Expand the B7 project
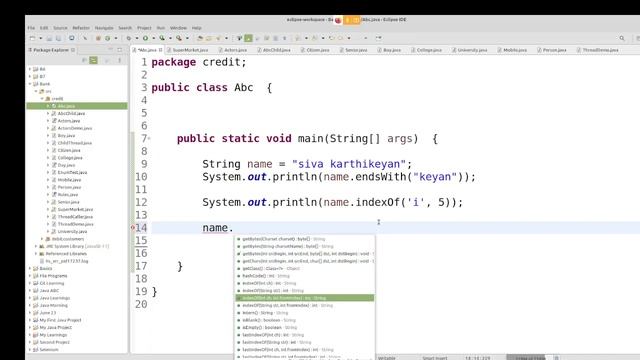Screen dimensions: 640x360 coord(30,76)
